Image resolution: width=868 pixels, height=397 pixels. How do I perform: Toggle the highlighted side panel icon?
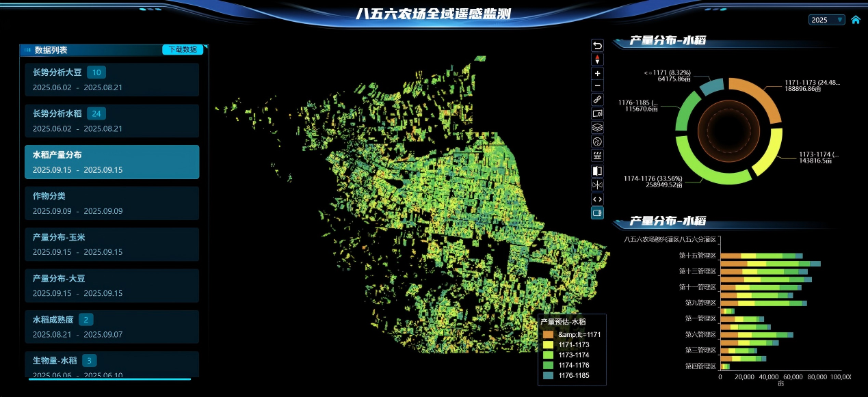[x=597, y=213]
